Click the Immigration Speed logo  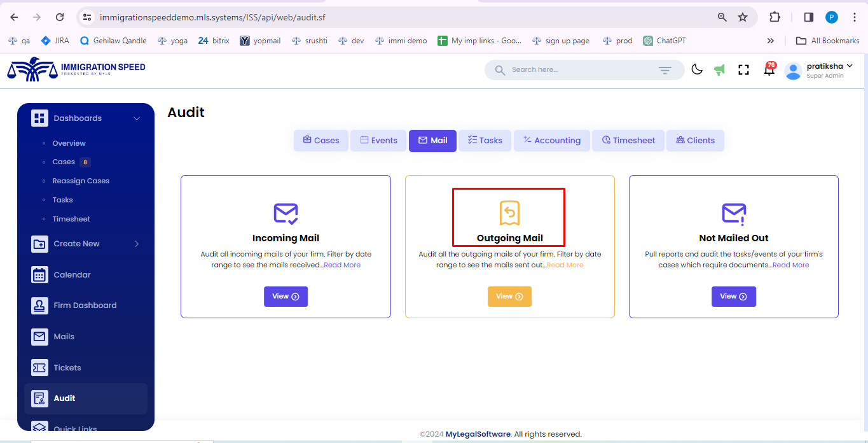(x=76, y=69)
